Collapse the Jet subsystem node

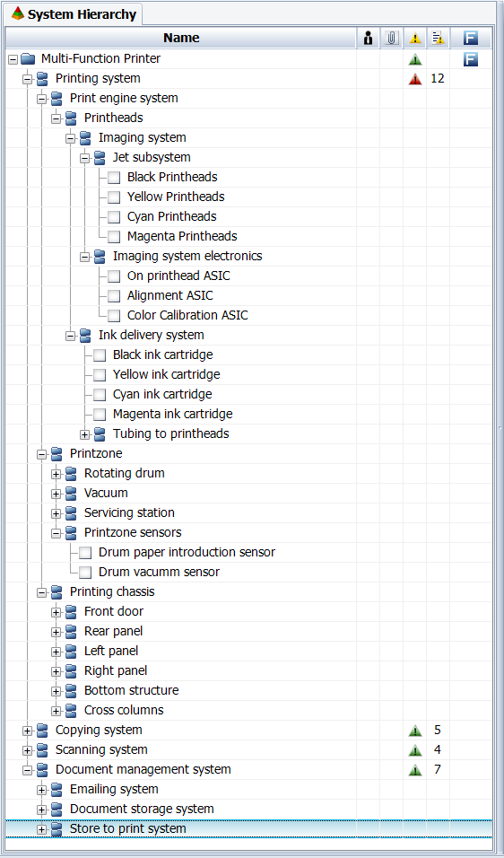[x=84, y=158]
